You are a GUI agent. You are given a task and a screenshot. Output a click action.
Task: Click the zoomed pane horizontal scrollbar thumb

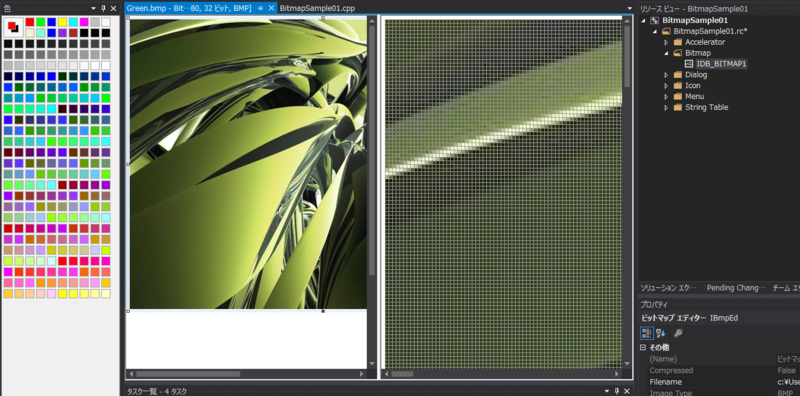(403, 374)
